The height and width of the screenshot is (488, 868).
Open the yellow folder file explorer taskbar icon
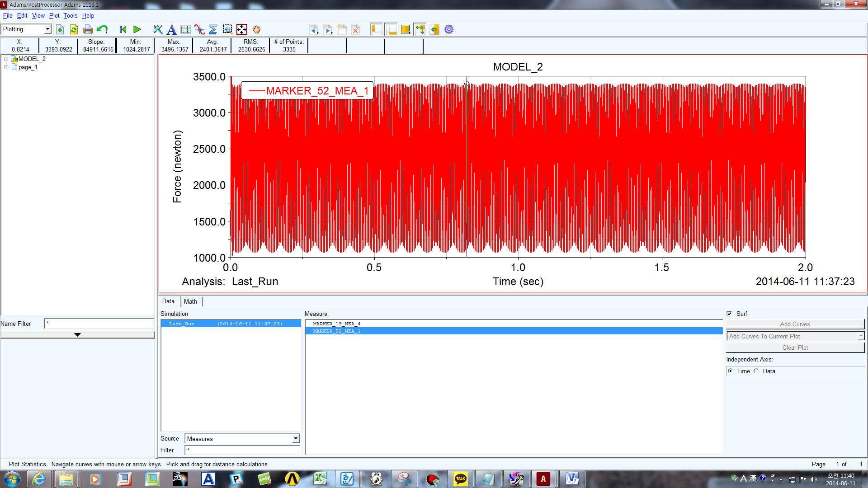(x=66, y=479)
